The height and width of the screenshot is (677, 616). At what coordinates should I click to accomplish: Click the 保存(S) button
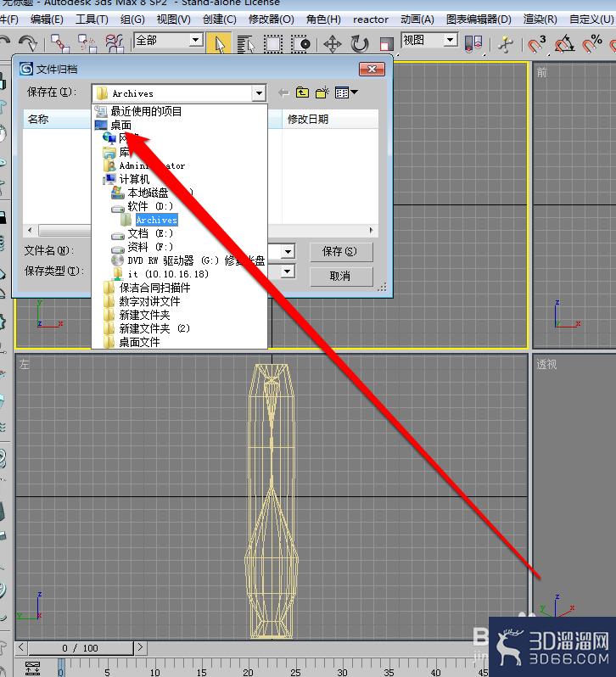(x=341, y=252)
